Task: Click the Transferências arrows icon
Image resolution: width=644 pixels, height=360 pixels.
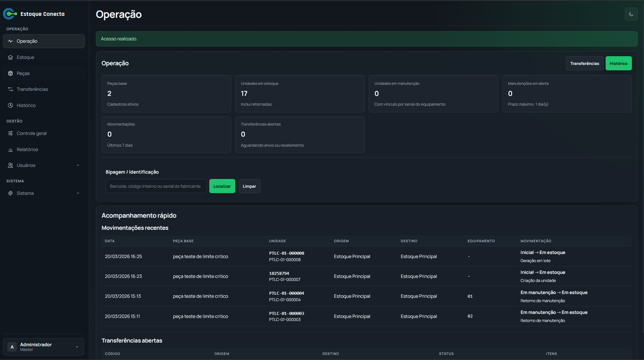Action: [x=10, y=89]
